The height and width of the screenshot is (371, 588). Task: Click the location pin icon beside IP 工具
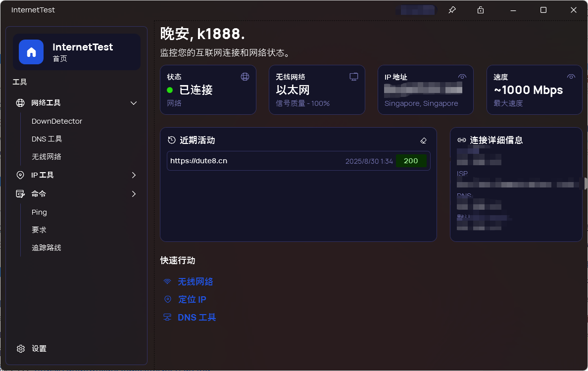coord(20,175)
